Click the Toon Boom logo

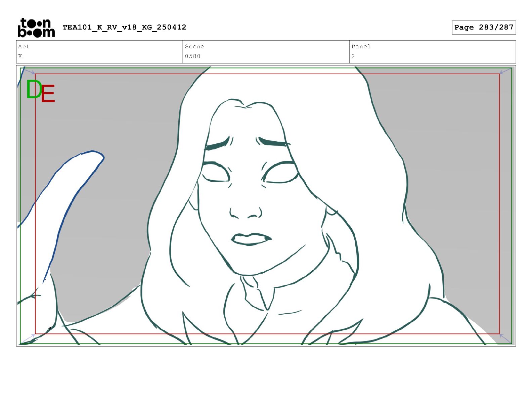[36, 28]
